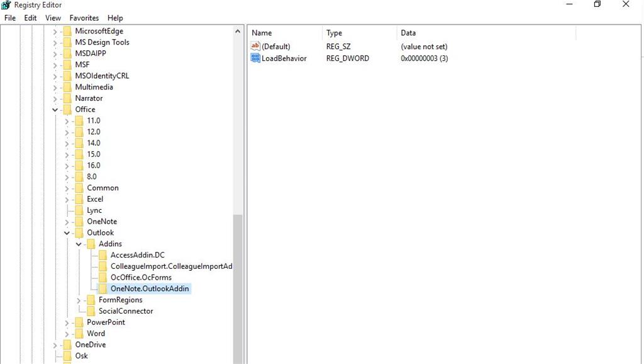644x364 pixels.
Task: Expand the Common key
Action: click(67, 188)
